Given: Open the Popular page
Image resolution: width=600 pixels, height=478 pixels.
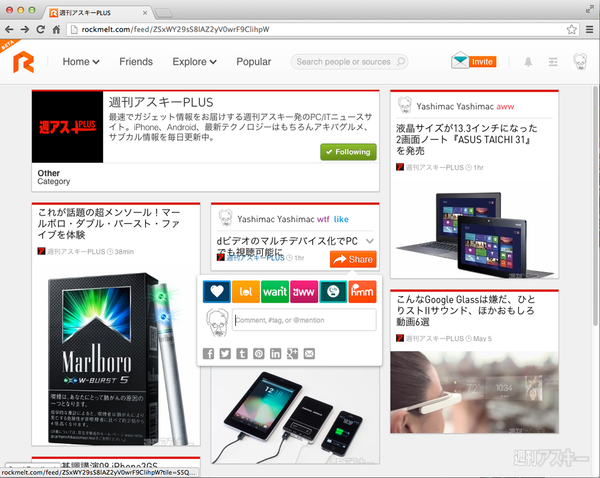Looking at the screenshot, I should click(253, 62).
